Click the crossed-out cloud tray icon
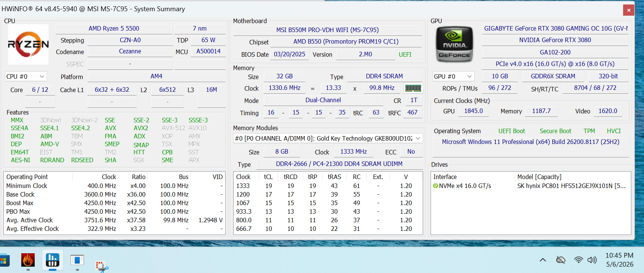Image resolution: width=644 pixels, height=273 pixels. [560, 260]
